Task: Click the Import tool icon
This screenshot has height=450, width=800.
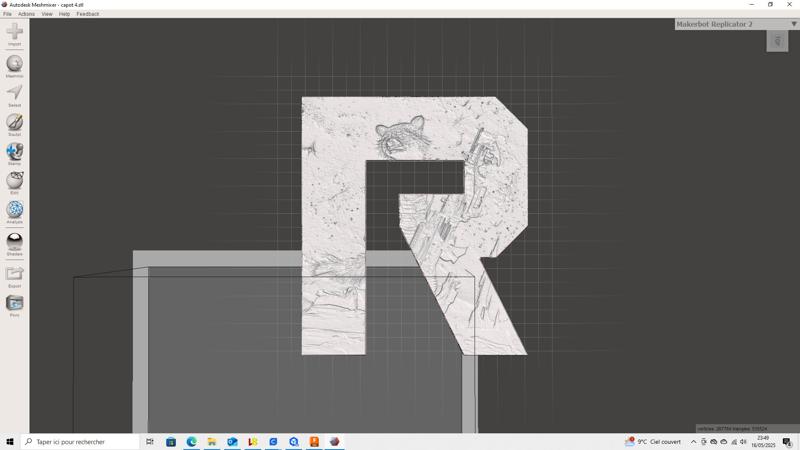Action: (x=14, y=33)
